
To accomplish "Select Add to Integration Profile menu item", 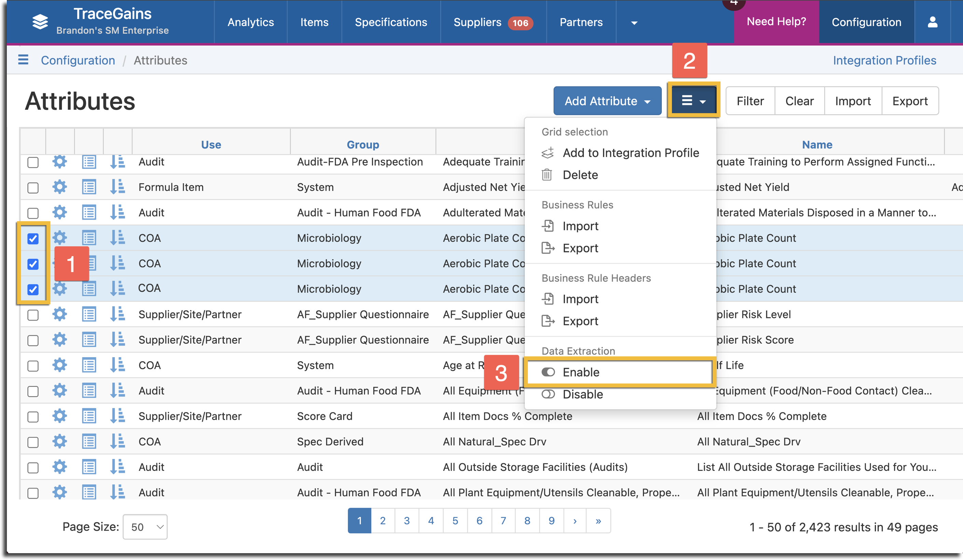I will coord(620,153).
